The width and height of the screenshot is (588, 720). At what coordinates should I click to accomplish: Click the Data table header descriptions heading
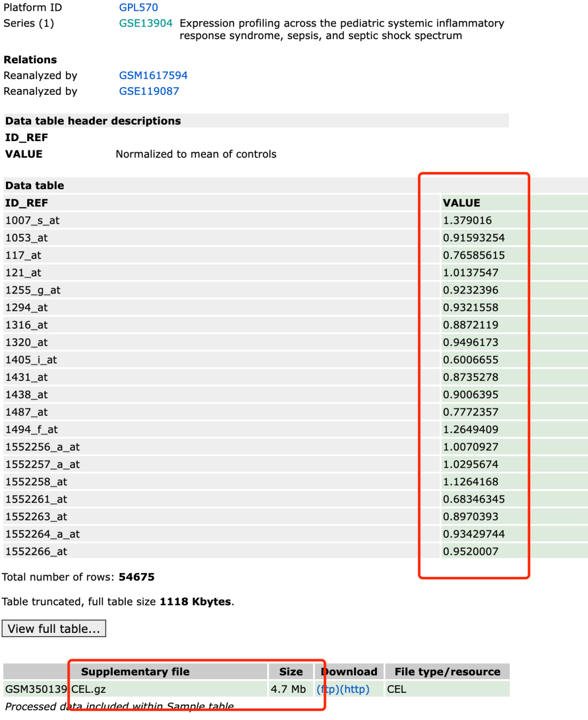coord(93,121)
